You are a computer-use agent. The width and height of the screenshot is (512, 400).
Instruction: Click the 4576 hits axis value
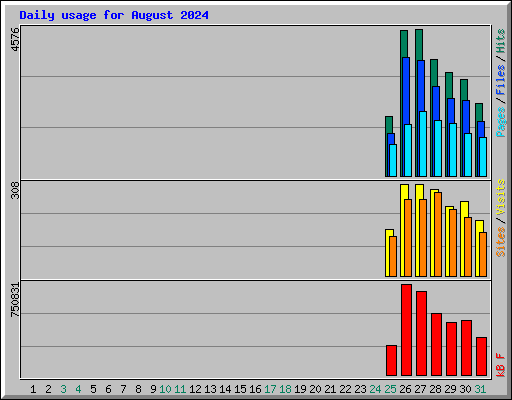pyautogui.click(x=15, y=39)
